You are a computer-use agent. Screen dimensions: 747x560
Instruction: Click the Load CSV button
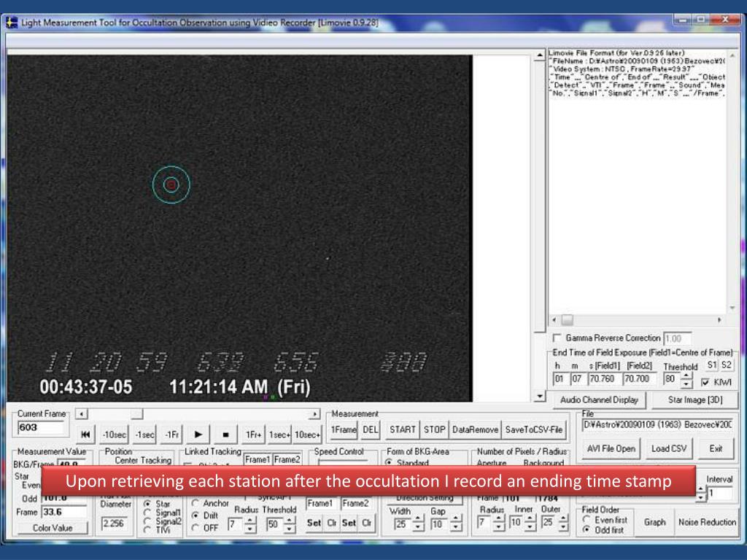[x=669, y=448]
